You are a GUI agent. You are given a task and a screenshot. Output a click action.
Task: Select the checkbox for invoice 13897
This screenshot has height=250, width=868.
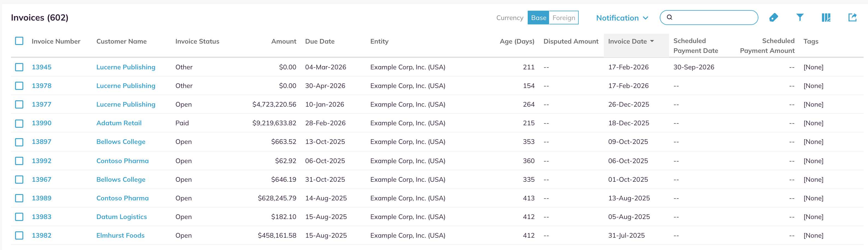19,142
